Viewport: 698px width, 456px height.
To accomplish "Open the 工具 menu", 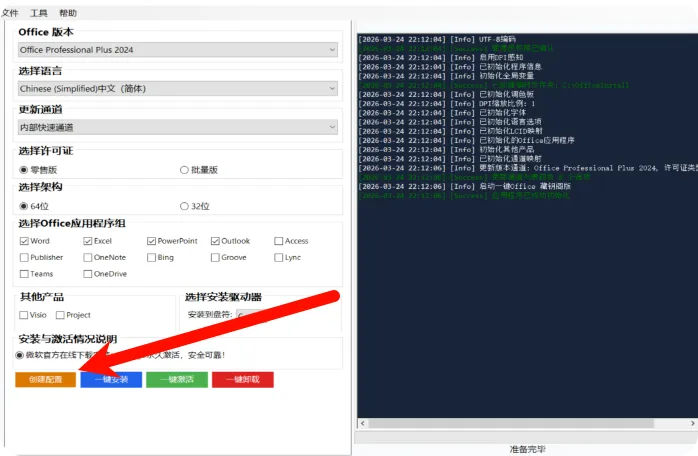I will point(39,13).
